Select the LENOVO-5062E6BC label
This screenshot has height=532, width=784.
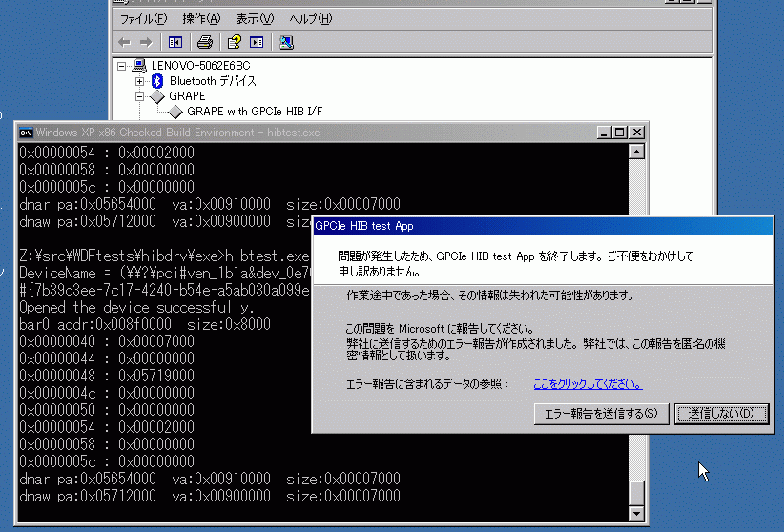pyautogui.click(x=200, y=66)
